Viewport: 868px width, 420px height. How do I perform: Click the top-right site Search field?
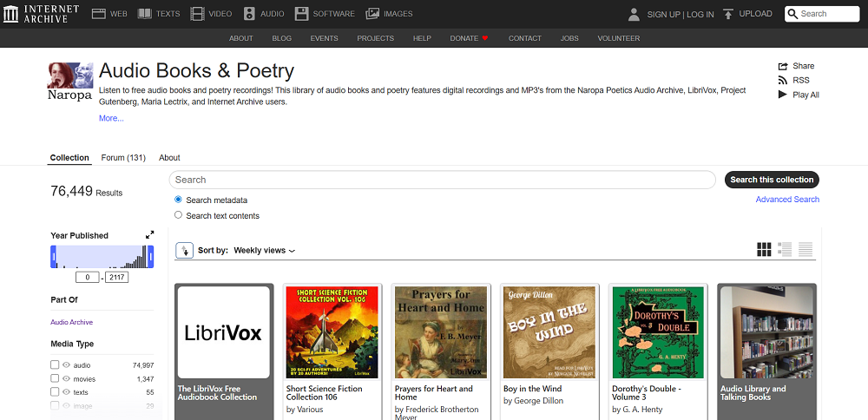822,14
